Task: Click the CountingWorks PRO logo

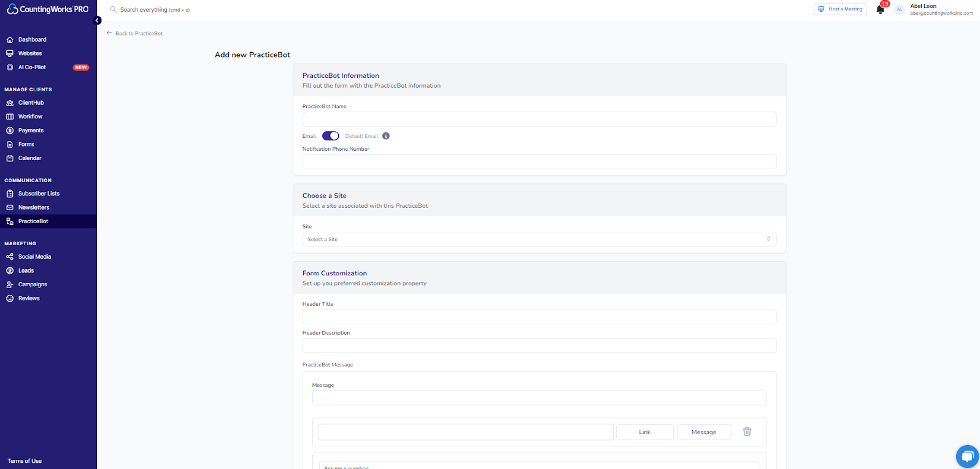Action: (48, 9)
